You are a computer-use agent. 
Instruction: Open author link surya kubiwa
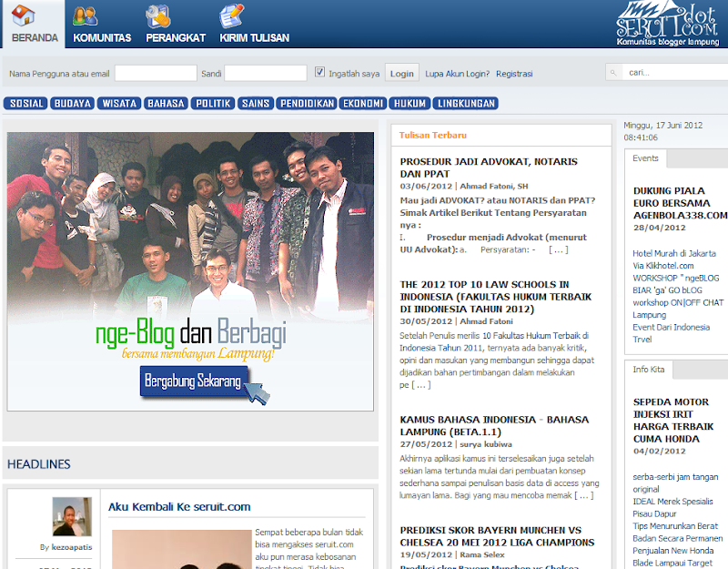click(x=486, y=444)
